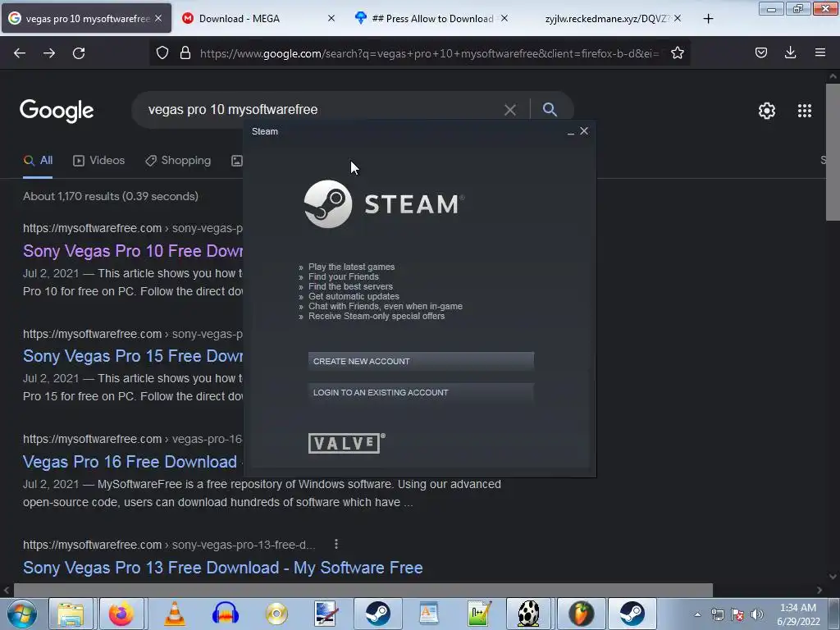840x630 pixels.
Task: Clear the Google search query
Action: coord(510,110)
